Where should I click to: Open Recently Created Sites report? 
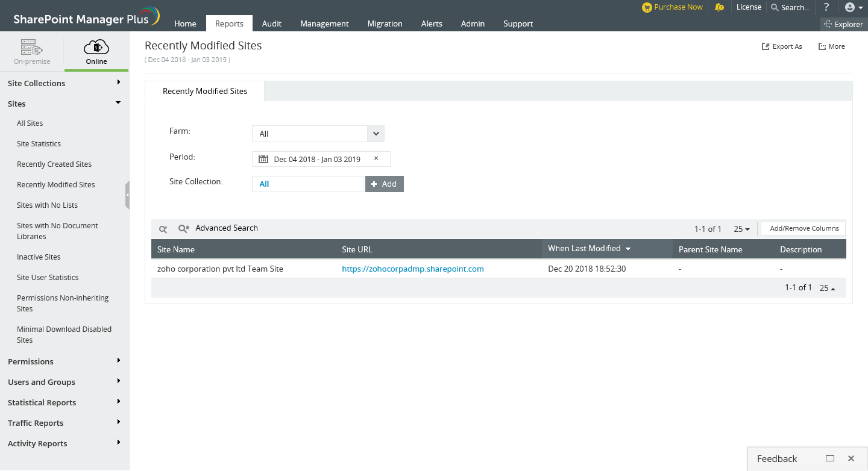(x=54, y=164)
